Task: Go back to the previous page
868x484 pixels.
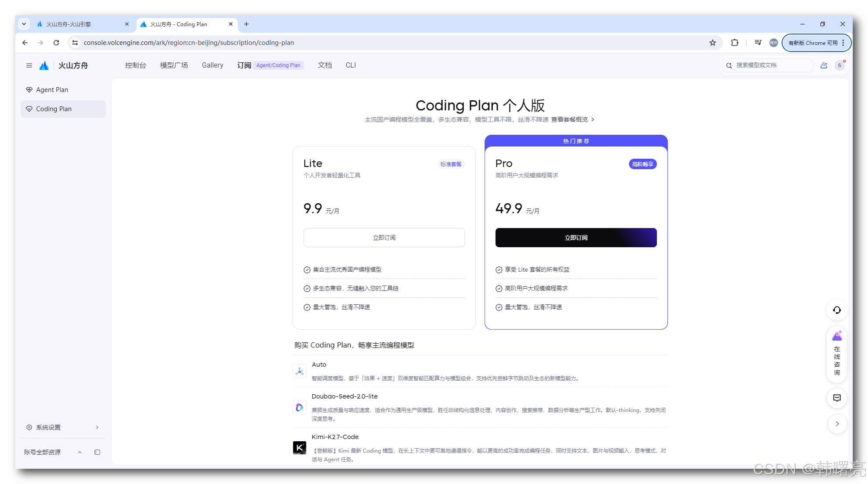Action: point(25,43)
